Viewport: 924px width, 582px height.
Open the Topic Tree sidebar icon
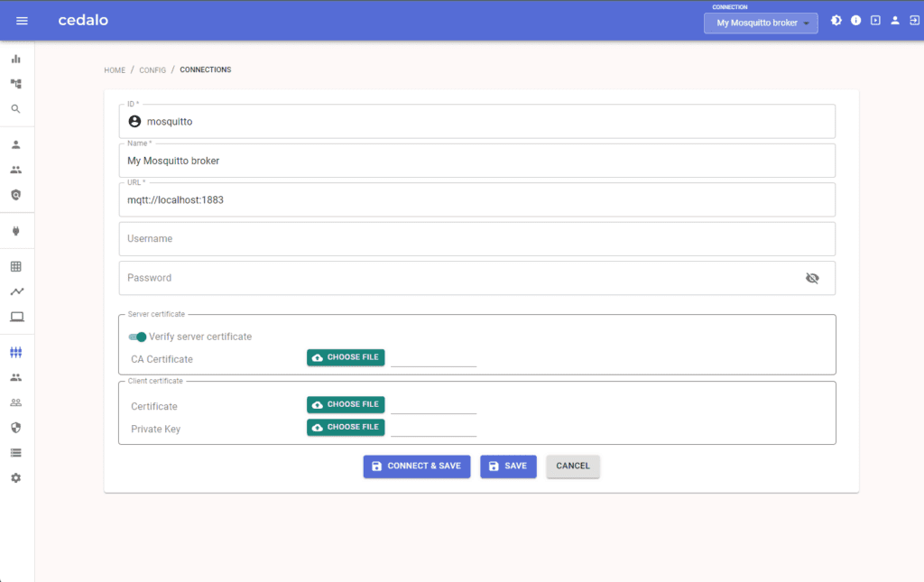pos(16,83)
